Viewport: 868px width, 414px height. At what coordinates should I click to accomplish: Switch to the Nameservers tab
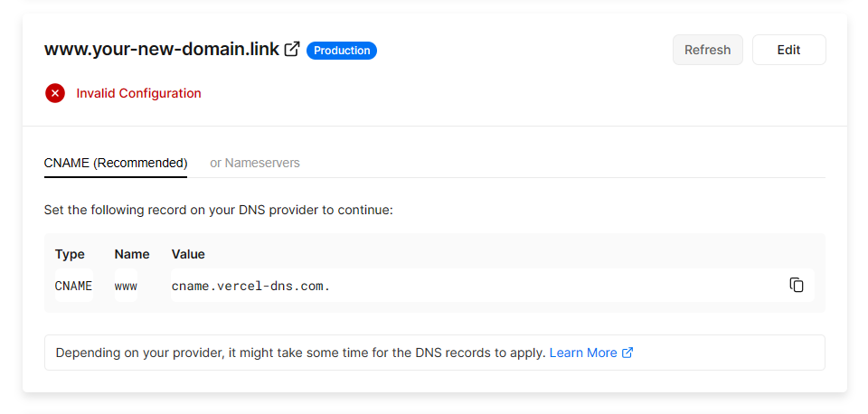click(x=255, y=163)
